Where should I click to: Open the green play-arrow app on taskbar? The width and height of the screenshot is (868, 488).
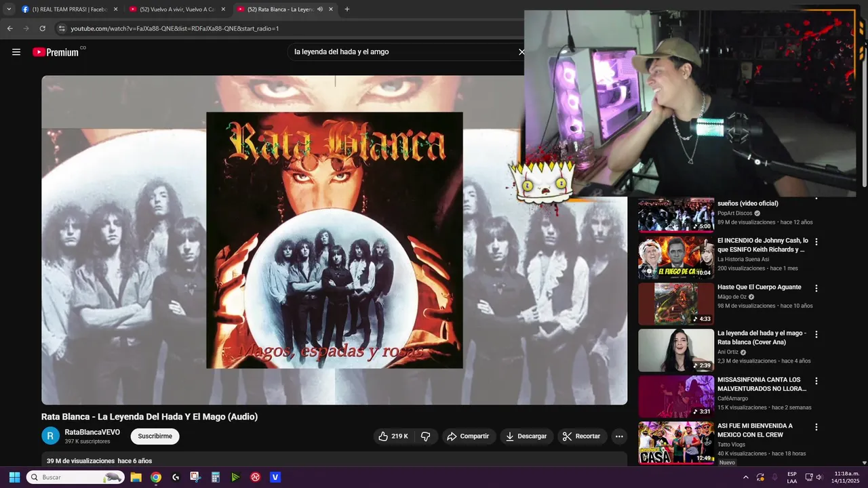[235, 477]
